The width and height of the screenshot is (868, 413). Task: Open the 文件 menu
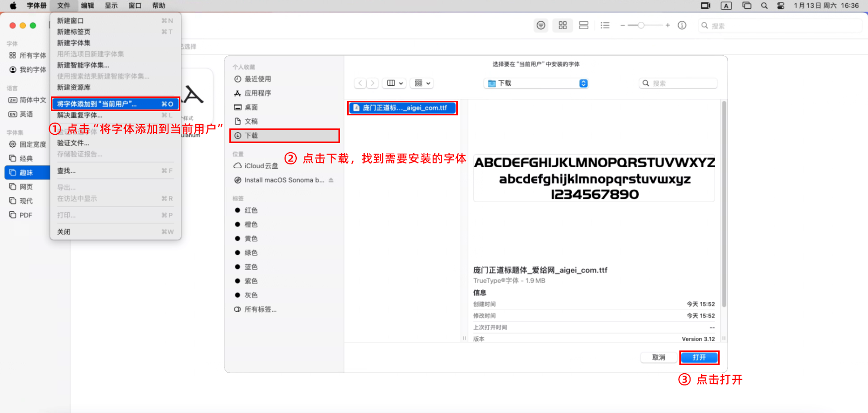(64, 6)
